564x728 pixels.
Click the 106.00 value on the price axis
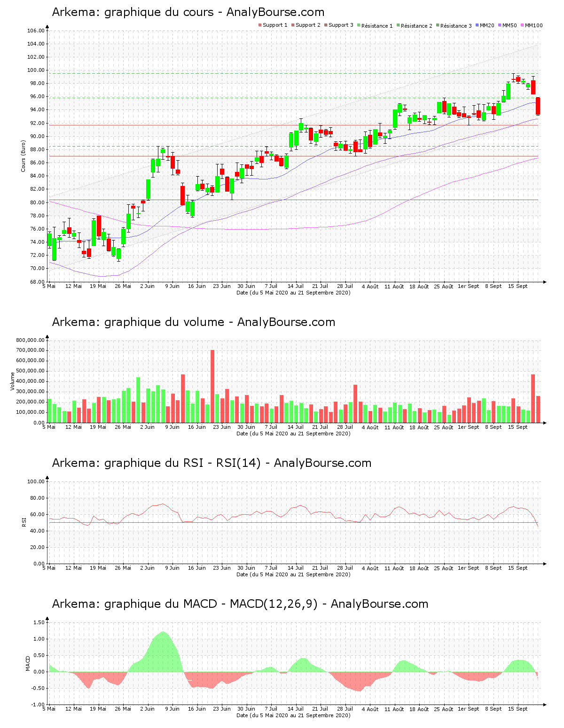(36, 31)
